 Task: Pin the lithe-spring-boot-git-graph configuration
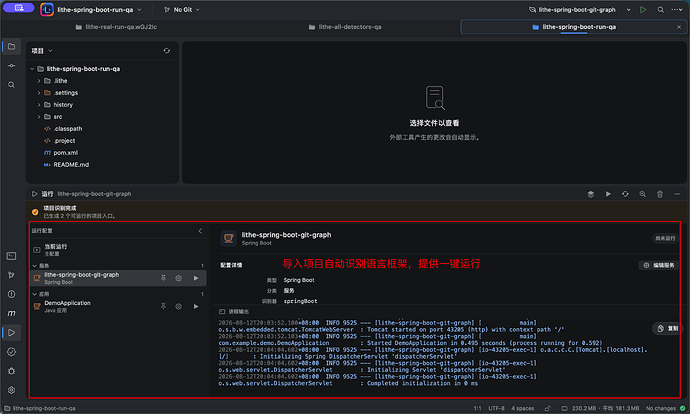(x=163, y=278)
